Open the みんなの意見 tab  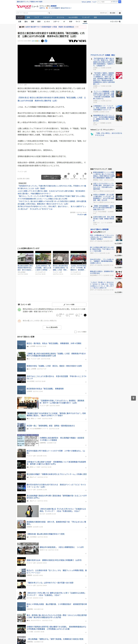pos(73,17)
